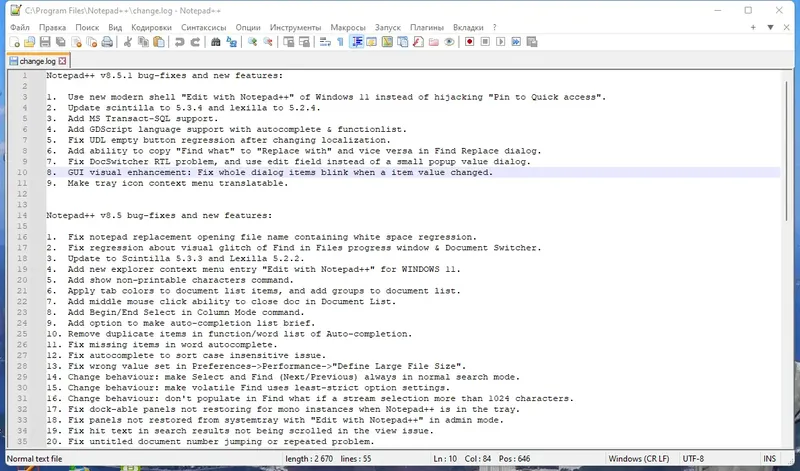Open the Файл menu

(20, 27)
